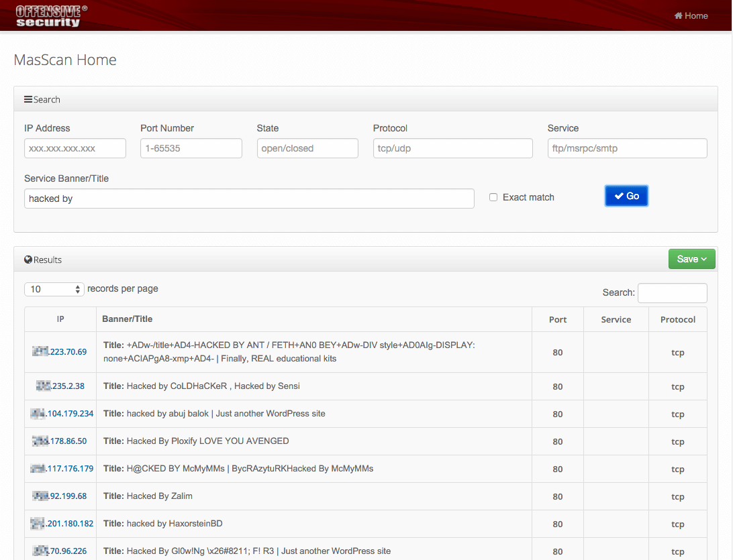Screen dimensions: 733x560
Task: Click the Results globe icon
Action: (28, 260)
